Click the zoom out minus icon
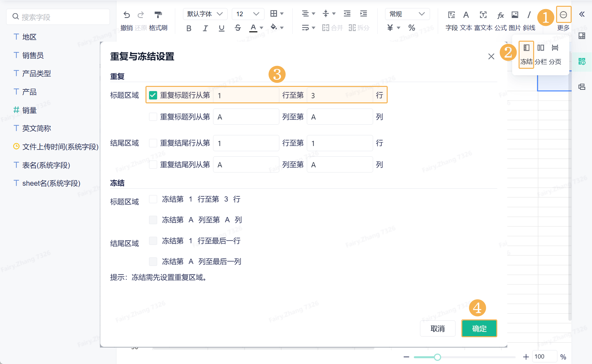 click(406, 357)
